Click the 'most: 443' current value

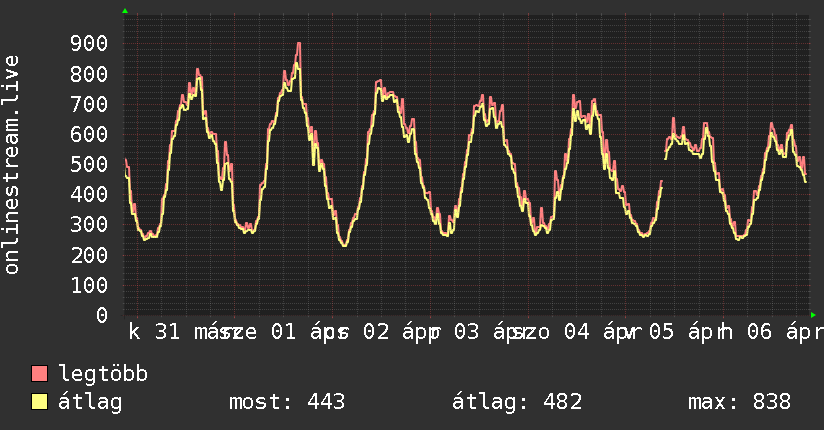287,402
